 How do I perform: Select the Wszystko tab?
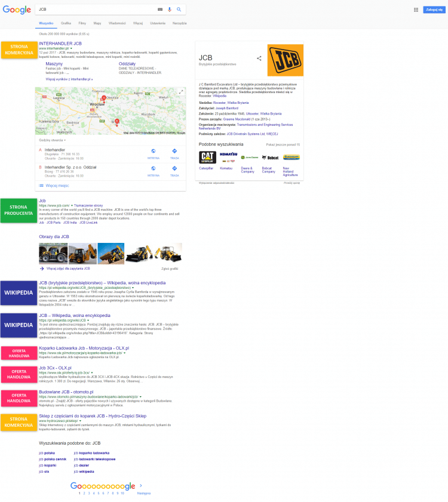[x=46, y=23]
